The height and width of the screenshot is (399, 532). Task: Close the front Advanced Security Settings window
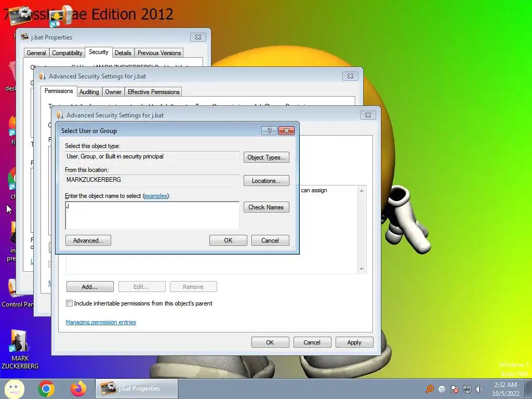(x=368, y=115)
